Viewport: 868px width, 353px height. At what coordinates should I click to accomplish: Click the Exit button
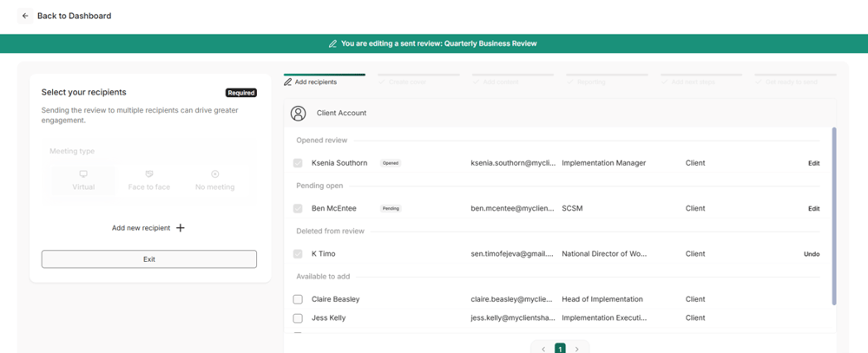[149, 259]
